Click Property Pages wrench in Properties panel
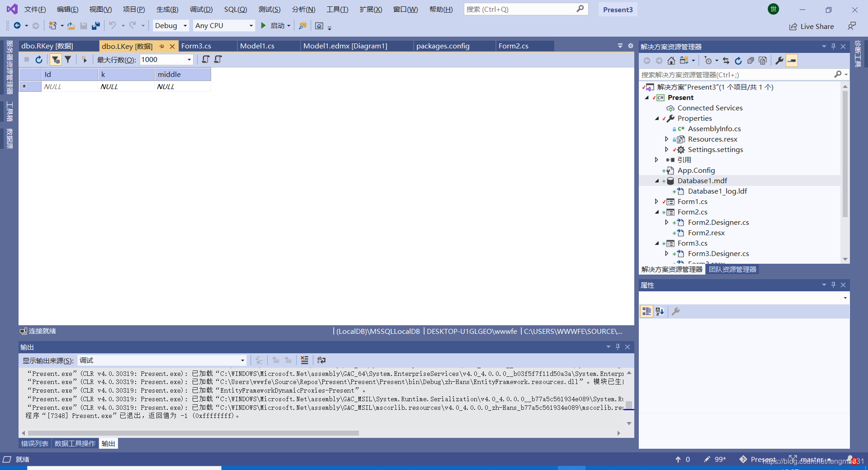Viewport: 868px width, 470px height. tap(676, 311)
